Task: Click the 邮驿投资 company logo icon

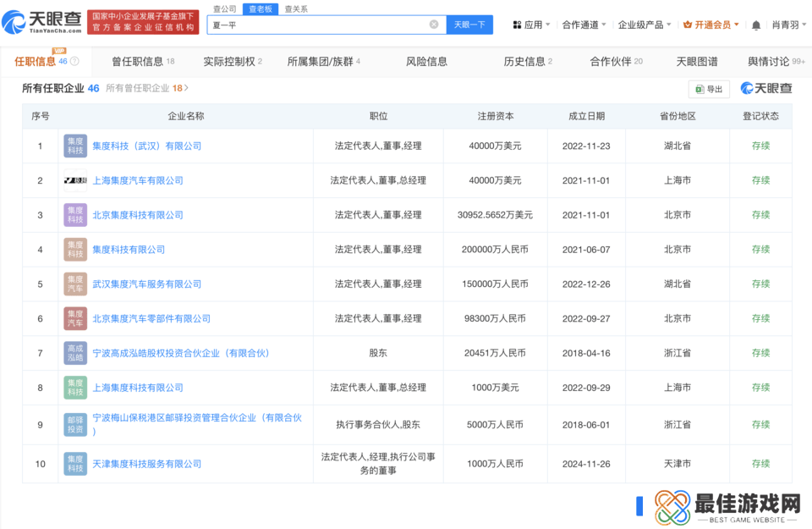Action: (x=75, y=423)
